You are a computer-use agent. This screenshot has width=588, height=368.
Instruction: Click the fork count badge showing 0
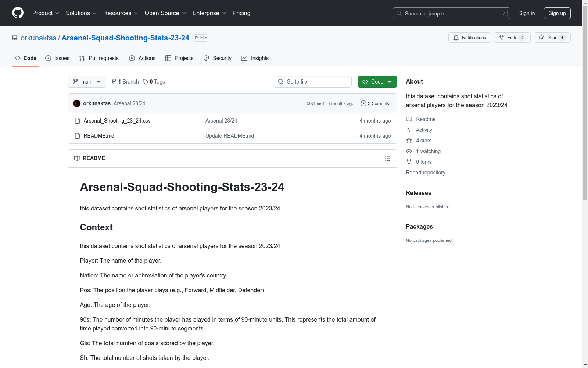(522, 38)
